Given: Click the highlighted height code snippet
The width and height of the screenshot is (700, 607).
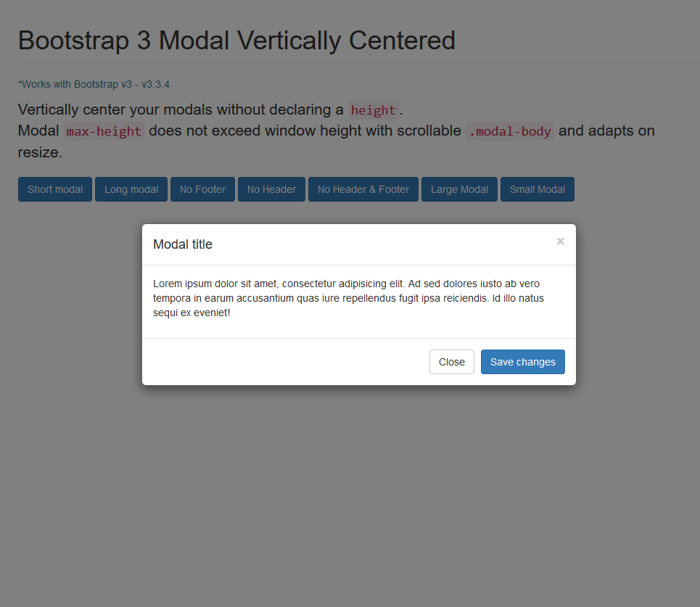Looking at the screenshot, I should click(372, 110).
